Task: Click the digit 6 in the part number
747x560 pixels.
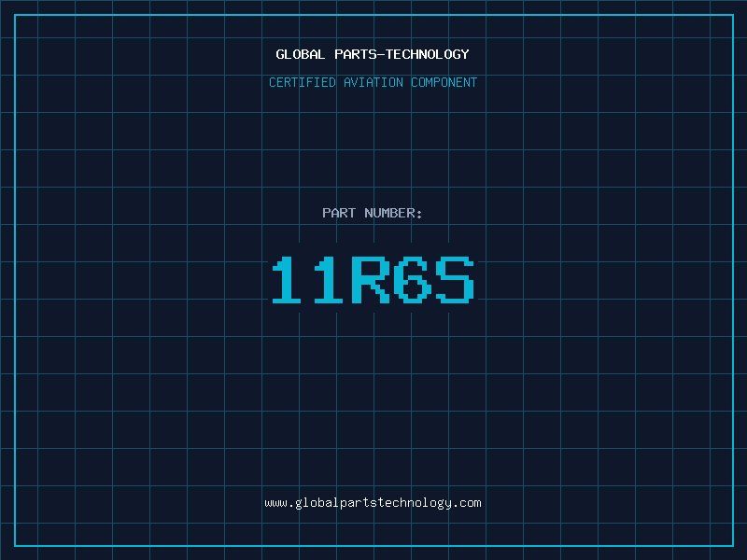Action: 414,280
